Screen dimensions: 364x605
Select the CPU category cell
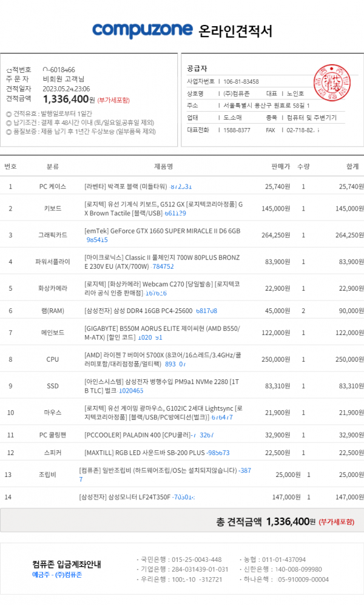[x=52, y=359]
